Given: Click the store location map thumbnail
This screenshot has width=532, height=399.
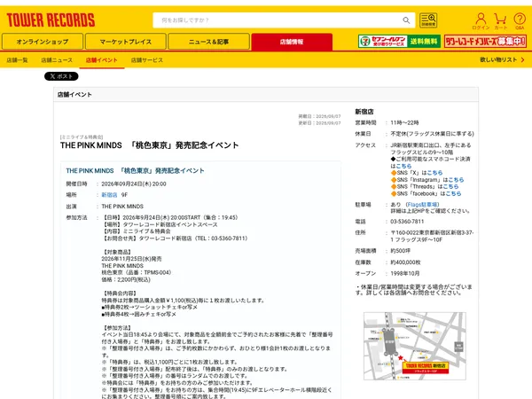Looking at the screenshot, I should 415,346.
